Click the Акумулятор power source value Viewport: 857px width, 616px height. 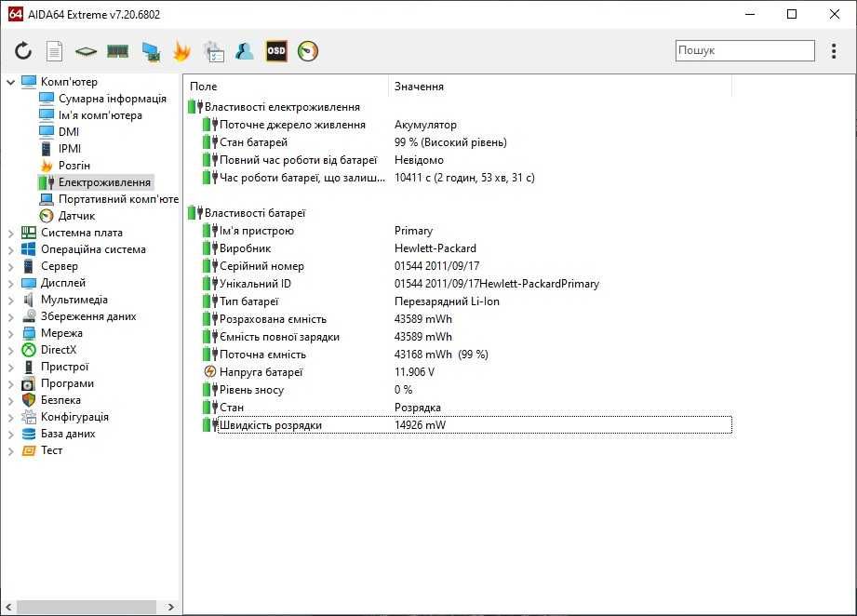[x=425, y=125]
